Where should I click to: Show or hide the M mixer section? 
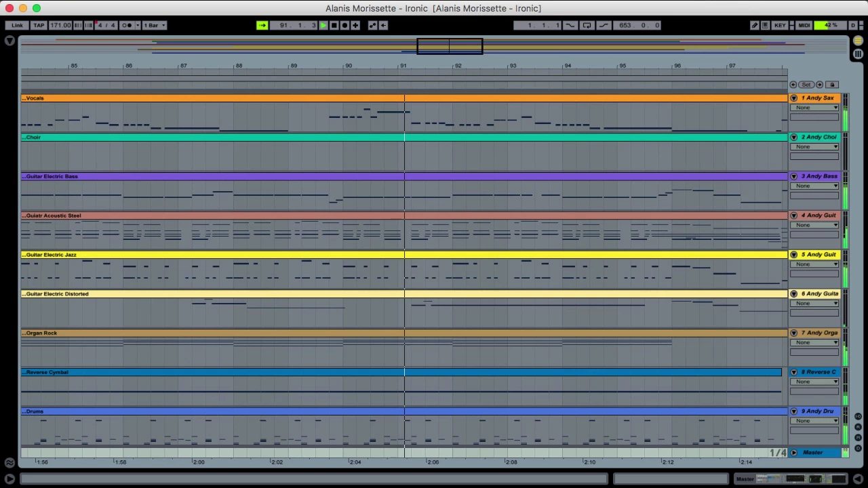[858, 438]
